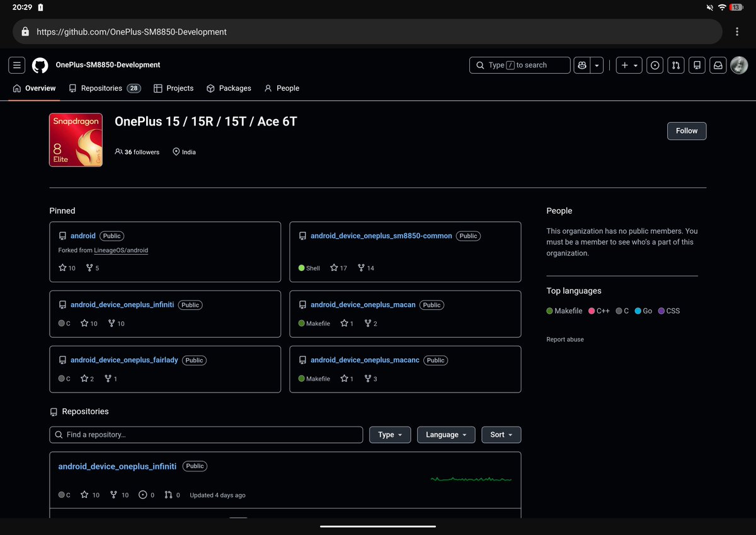Screen dimensions: 756x535
Task: Open user avatar profile menu
Action: coord(739,65)
